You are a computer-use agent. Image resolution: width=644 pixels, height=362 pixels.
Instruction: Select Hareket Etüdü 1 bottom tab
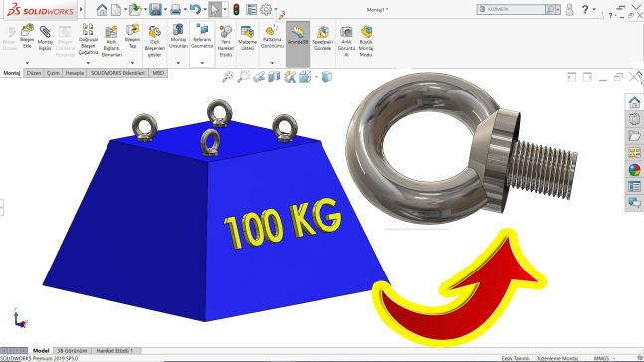click(x=114, y=351)
